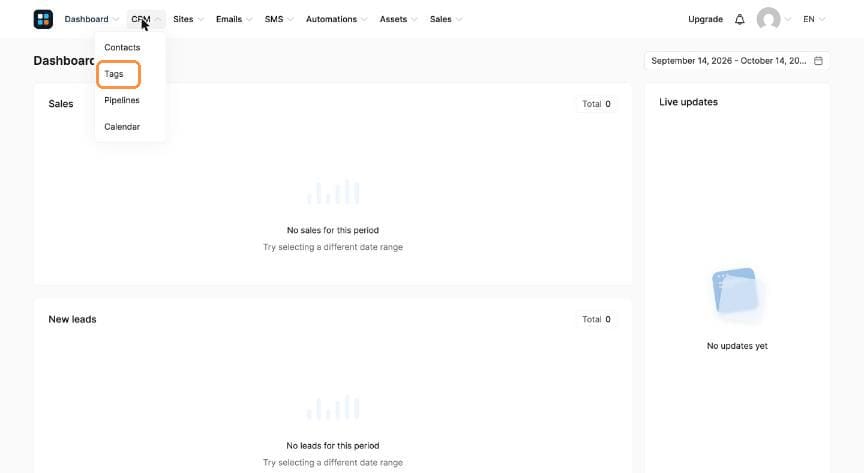Open the Automations menu
The height and width of the screenshot is (473, 864).
pyautogui.click(x=336, y=19)
